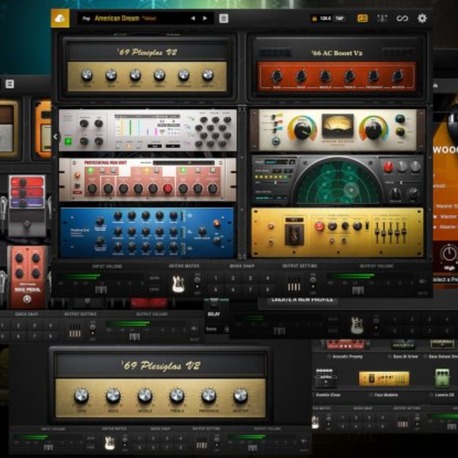Select the cream compressor unit with VU meter
The width and height of the screenshot is (458, 458).
(337, 130)
